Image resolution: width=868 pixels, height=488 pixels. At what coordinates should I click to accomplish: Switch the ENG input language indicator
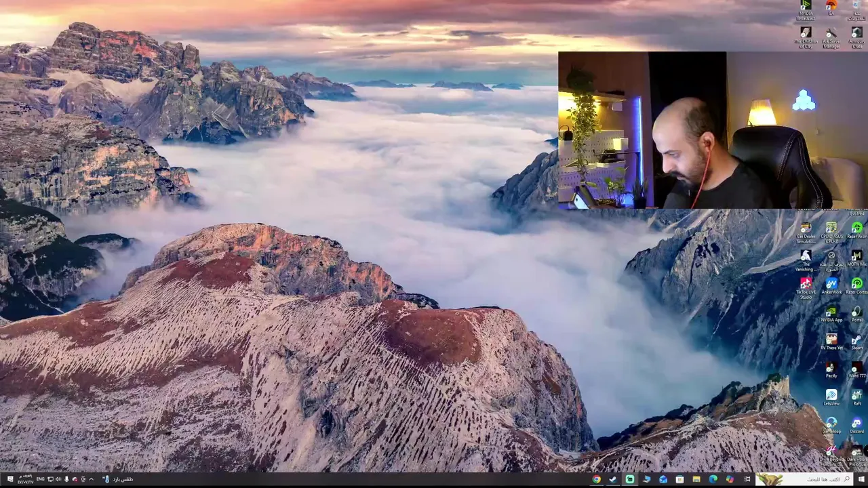[40, 479]
